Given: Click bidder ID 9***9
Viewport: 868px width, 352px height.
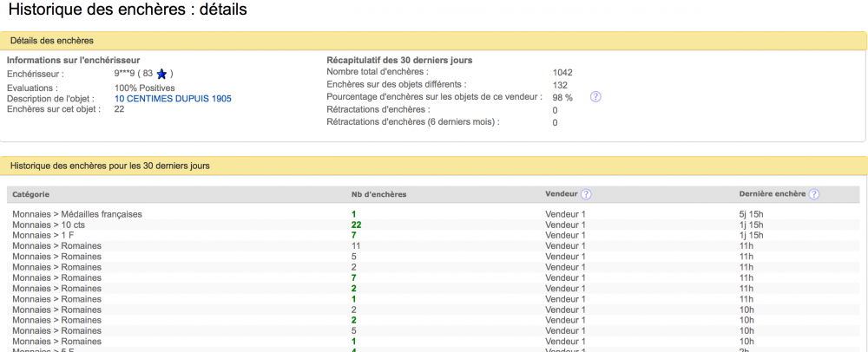Looking at the screenshot, I should [x=124, y=73].
